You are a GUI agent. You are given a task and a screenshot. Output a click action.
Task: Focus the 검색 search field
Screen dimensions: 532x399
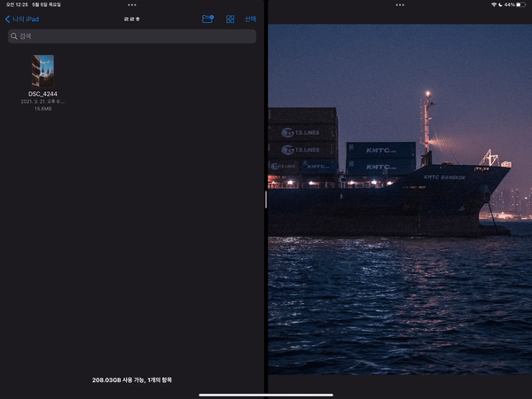coord(132,36)
